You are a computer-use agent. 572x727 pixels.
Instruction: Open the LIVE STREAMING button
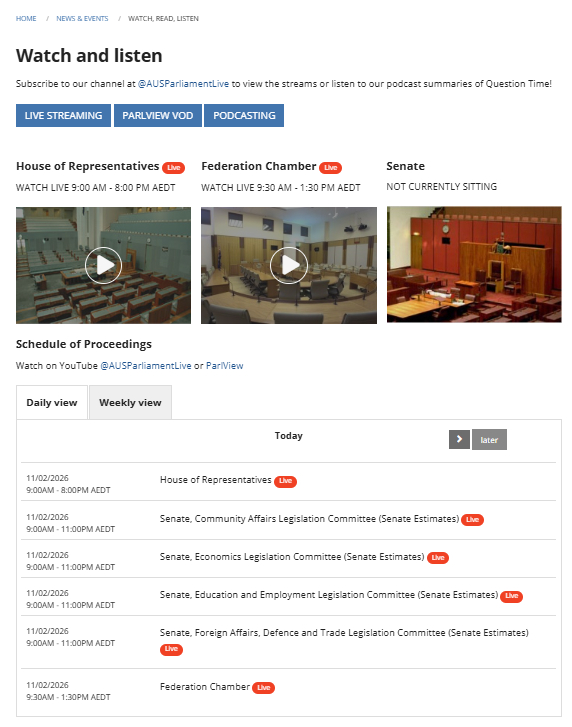point(64,115)
